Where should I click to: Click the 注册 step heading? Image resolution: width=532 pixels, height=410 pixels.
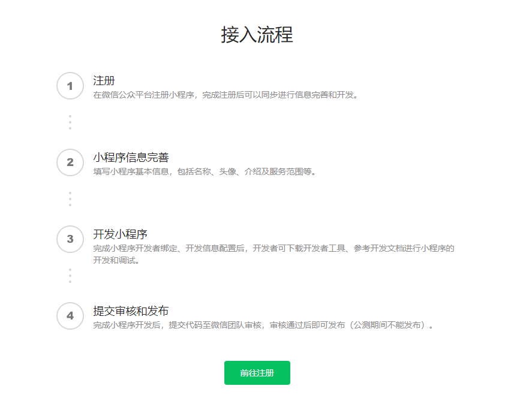[104, 81]
